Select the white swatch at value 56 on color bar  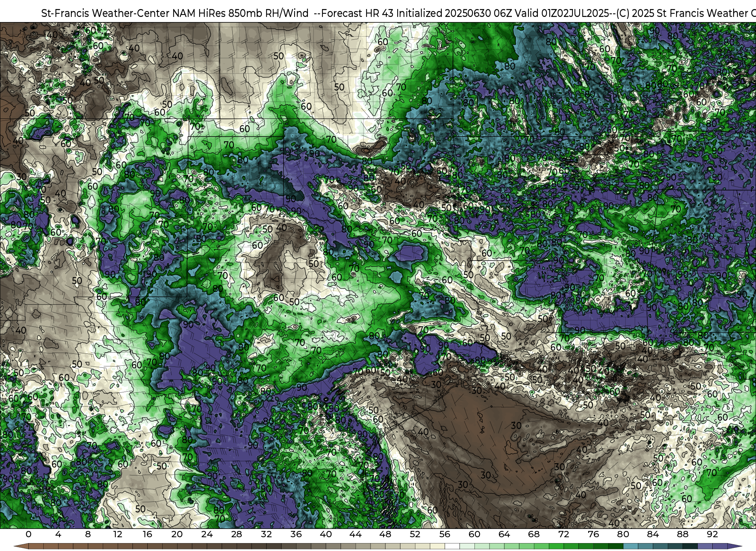[452, 546]
